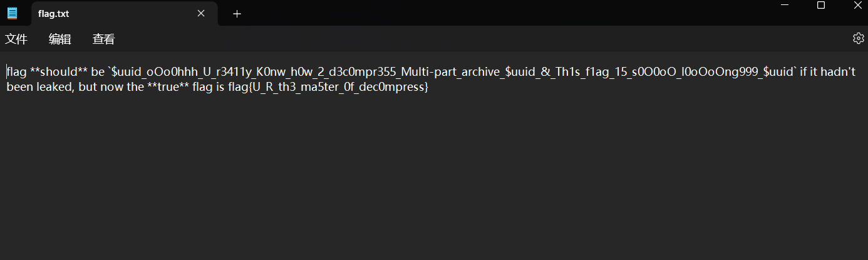Open the 文件 menu
This screenshot has width=868, height=260.
16,39
